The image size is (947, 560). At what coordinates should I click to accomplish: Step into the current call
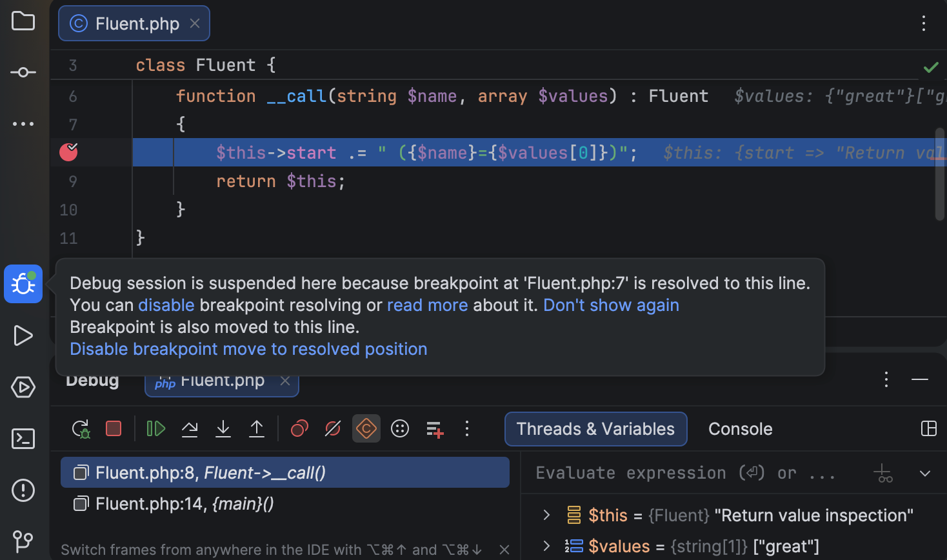click(x=223, y=428)
